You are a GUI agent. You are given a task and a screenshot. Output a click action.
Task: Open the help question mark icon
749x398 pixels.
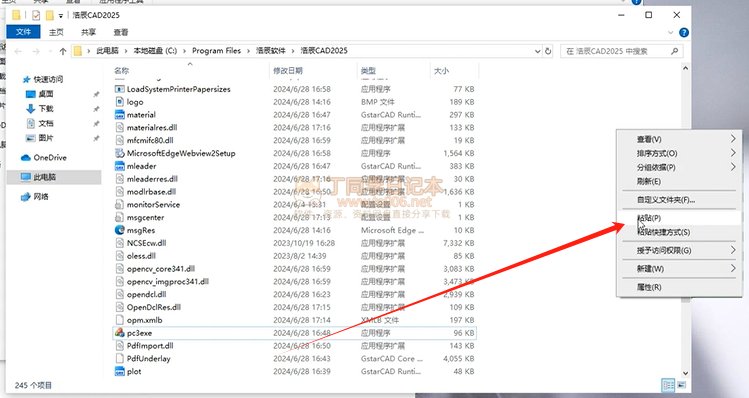[x=684, y=32]
